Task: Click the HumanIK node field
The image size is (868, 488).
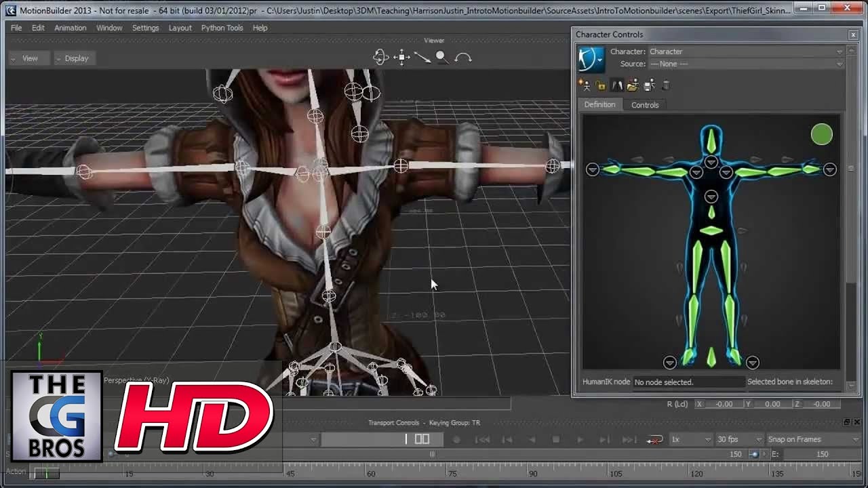Action: 688,382
